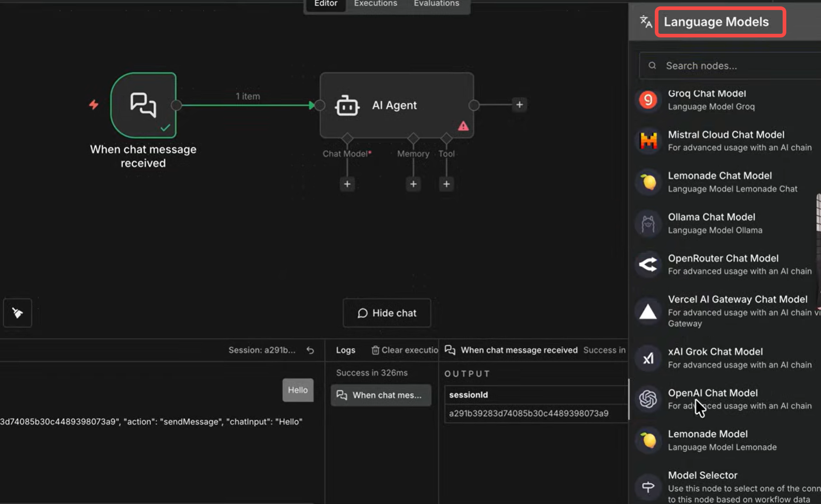This screenshot has height=504, width=821.
Task: Click the '1 item' connection label
Action: [248, 96]
